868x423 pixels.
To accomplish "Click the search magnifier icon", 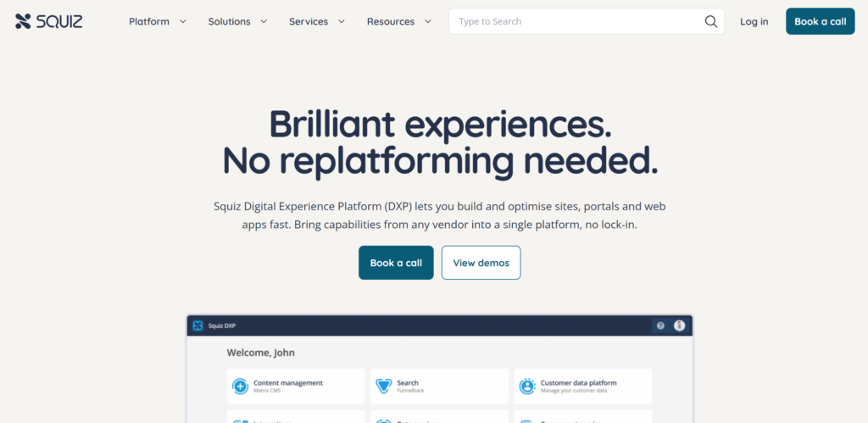I will 711,21.
